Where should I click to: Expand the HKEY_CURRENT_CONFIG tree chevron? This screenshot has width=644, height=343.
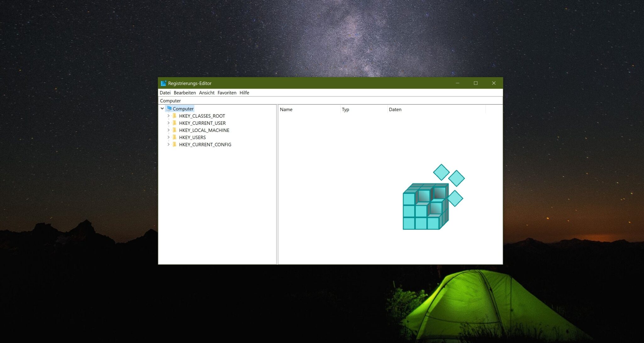point(169,144)
